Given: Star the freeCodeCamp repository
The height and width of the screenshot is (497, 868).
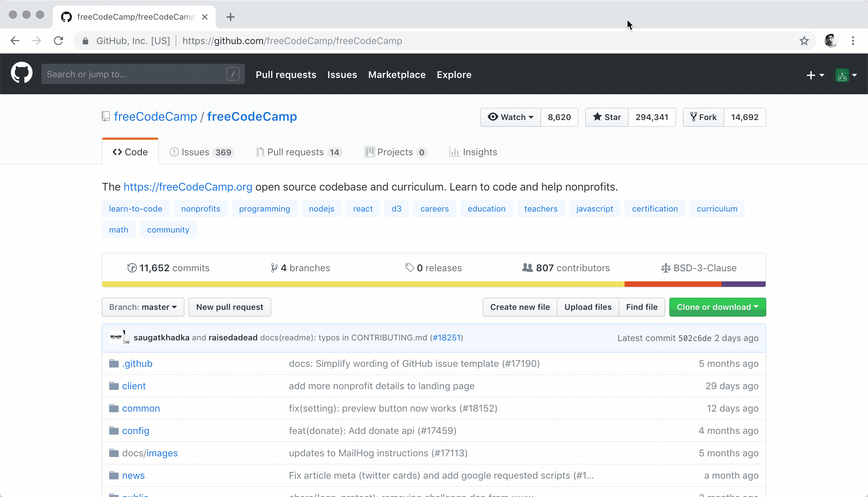Looking at the screenshot, I should click(x=606, y=117).
